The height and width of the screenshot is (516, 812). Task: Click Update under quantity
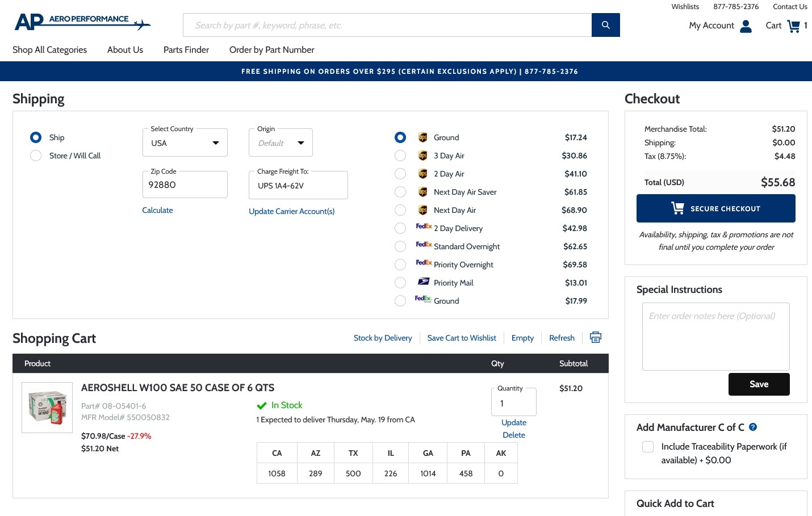[x=514, y=422]
